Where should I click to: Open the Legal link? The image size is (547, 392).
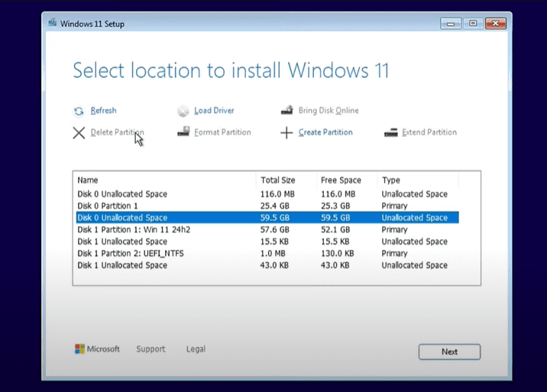[196, 349]
